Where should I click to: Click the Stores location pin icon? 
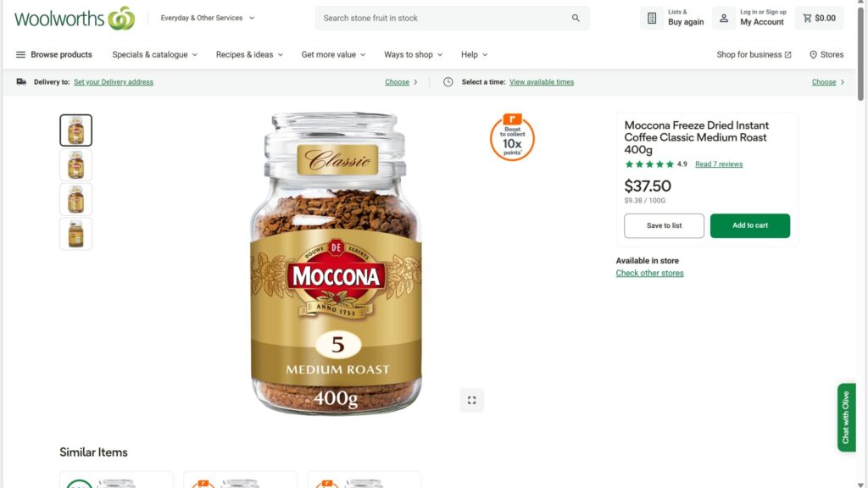coord(813,54)
